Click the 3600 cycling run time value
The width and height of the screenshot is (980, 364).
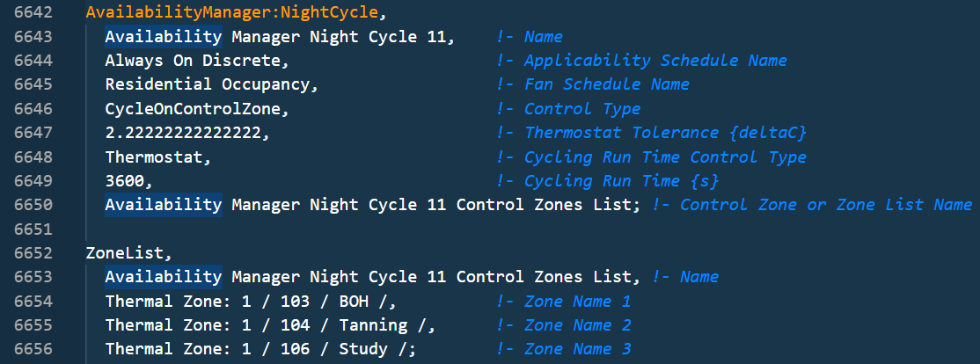click(128, 180)
